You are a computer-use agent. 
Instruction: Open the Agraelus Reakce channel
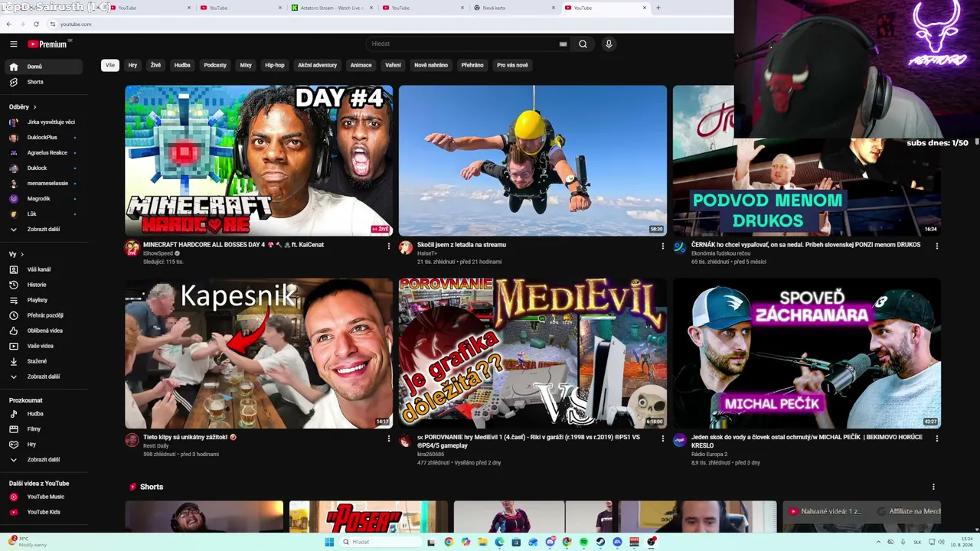point(43,153)
